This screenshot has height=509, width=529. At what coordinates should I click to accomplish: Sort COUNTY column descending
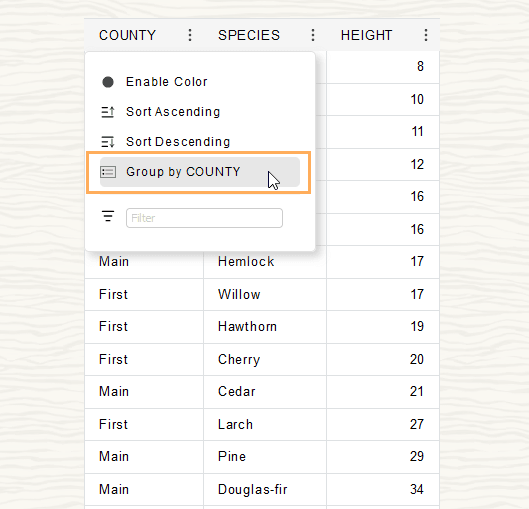click(178, 142)
